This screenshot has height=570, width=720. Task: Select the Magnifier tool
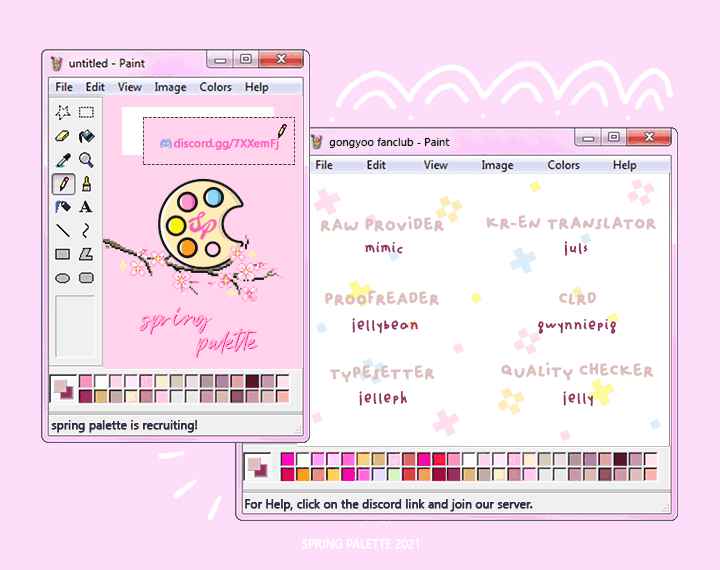pos(87,160)
